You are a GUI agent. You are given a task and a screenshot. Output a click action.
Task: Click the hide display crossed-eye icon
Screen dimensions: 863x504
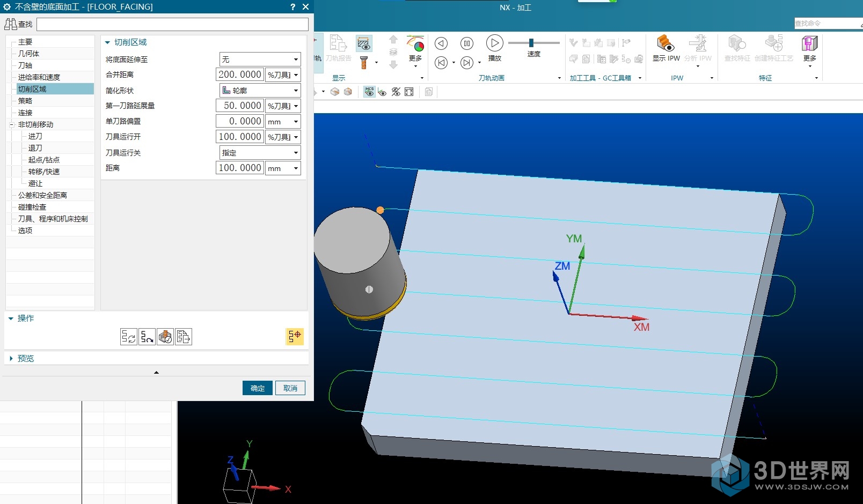[x=396, y=92]
